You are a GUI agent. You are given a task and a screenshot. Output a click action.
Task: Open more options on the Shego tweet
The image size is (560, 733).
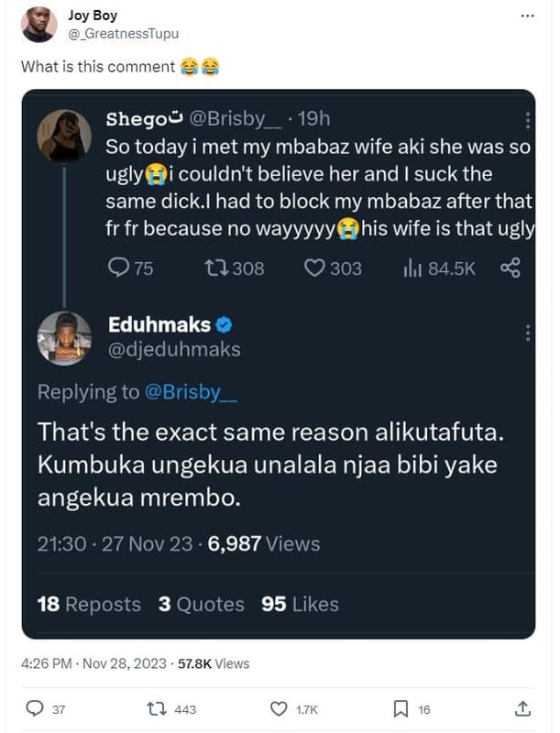pyautogui.click(x=527, y=121)
